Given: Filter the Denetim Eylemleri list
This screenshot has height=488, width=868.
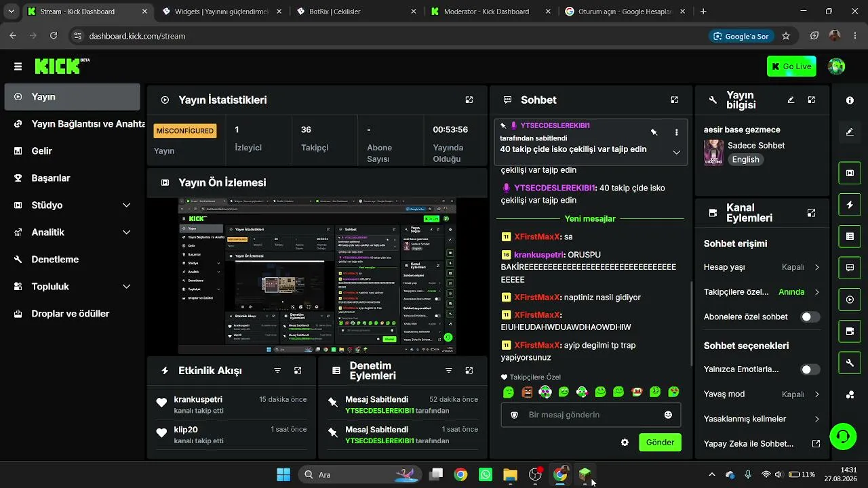Looking at the screenshot, I should point(448,371).
